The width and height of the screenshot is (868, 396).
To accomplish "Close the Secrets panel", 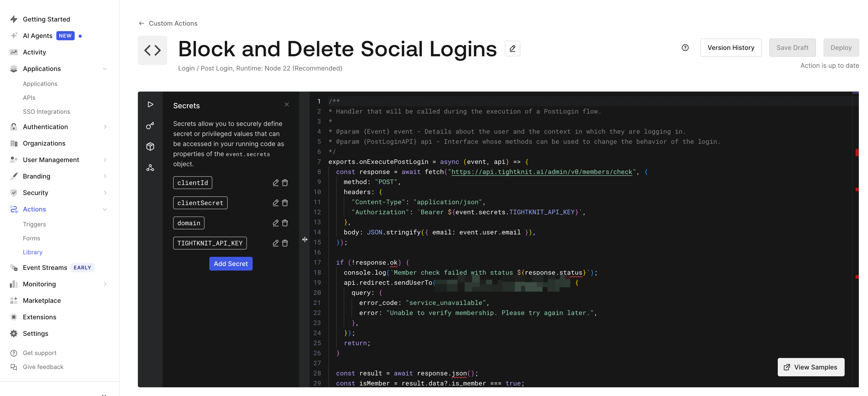I will 287,104.
